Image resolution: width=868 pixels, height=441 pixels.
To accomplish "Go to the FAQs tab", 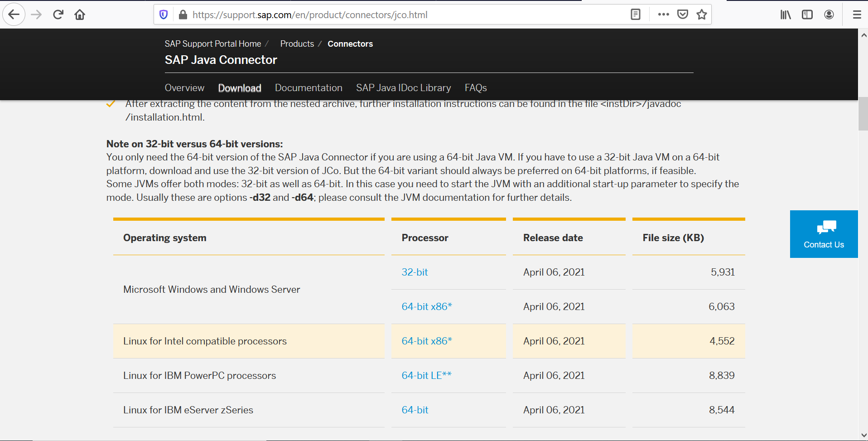I will (x=476, y=88).
